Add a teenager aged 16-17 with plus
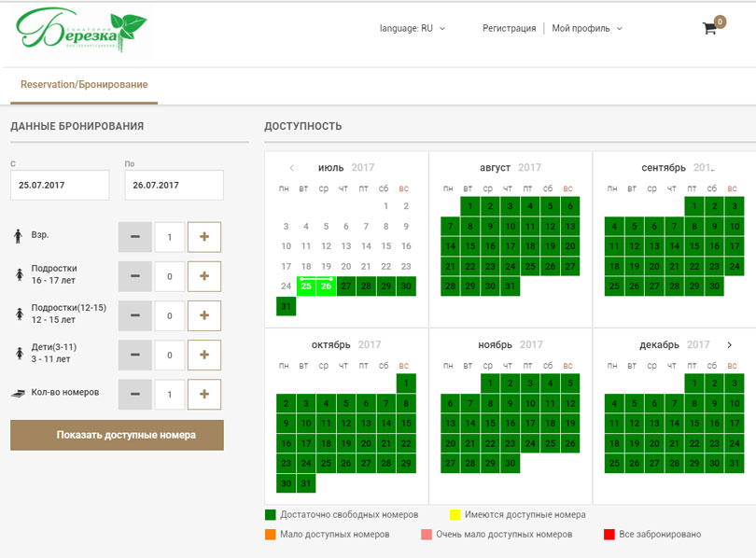Screen dimensions: 756x558 (203, 276)
